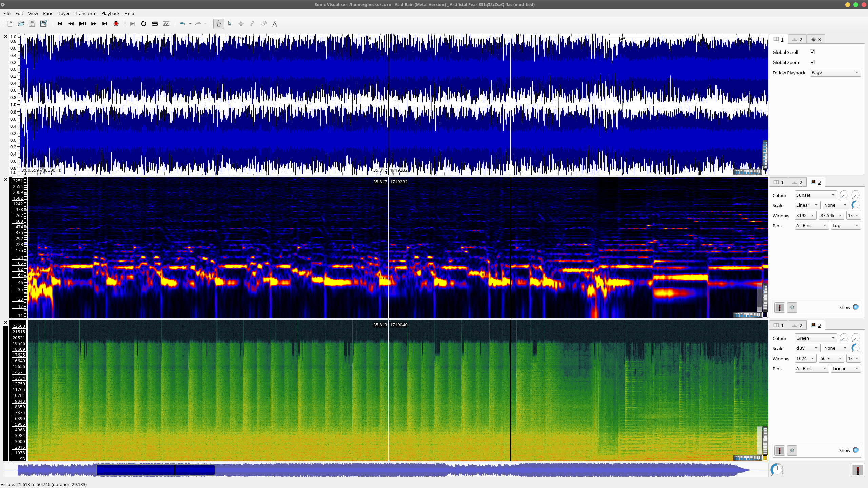The image size is (868, 488).
Task: Uncheck the Global Scroll checkbox
Action: (812, 52)
